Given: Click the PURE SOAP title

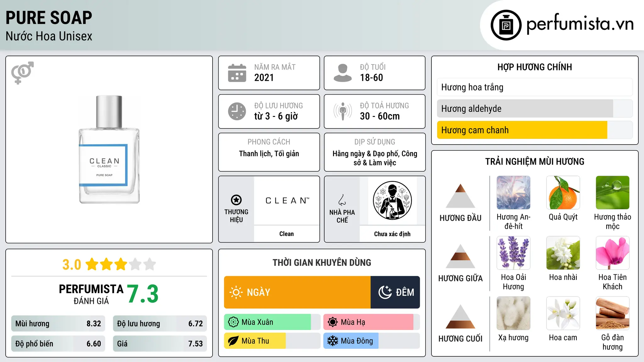Looking at the screenshot, I should tap(49, 18).
